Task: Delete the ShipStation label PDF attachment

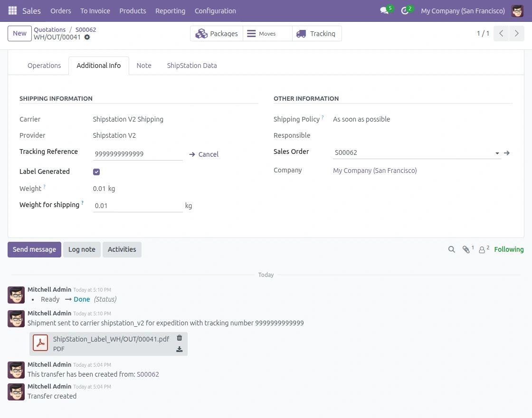Action: [179, 338]
